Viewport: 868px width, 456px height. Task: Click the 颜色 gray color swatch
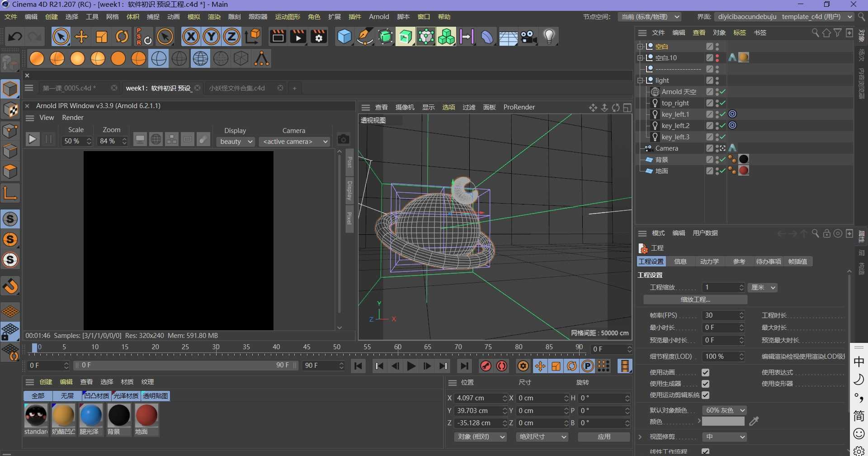click(723, 422)
